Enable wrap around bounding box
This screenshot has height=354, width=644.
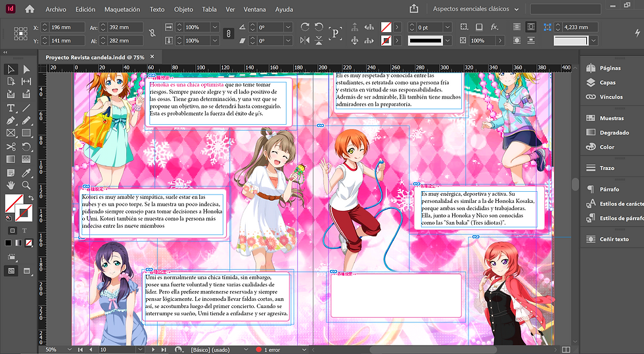[x=531, y=27]
